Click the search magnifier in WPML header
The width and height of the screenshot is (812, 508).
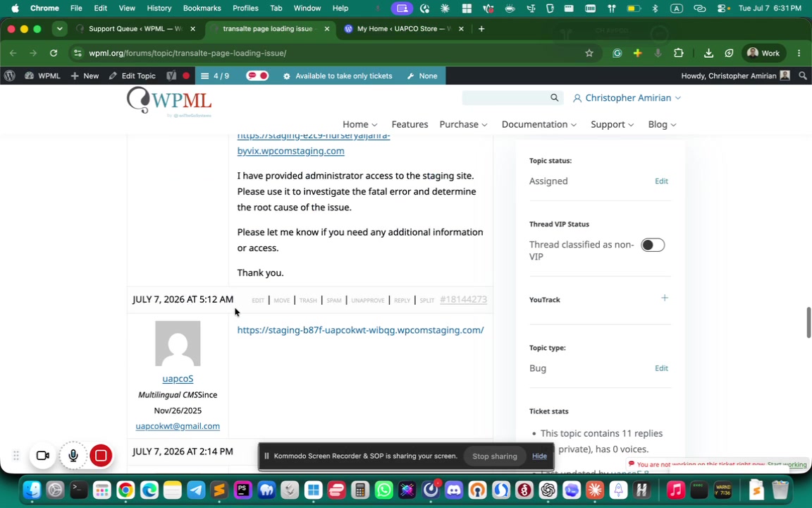pos(554,97)
